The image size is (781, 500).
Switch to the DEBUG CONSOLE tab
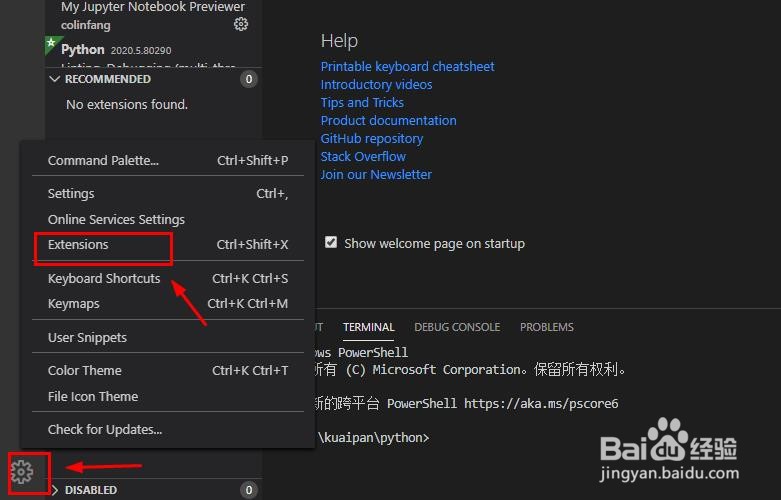(x=457, y=327)
